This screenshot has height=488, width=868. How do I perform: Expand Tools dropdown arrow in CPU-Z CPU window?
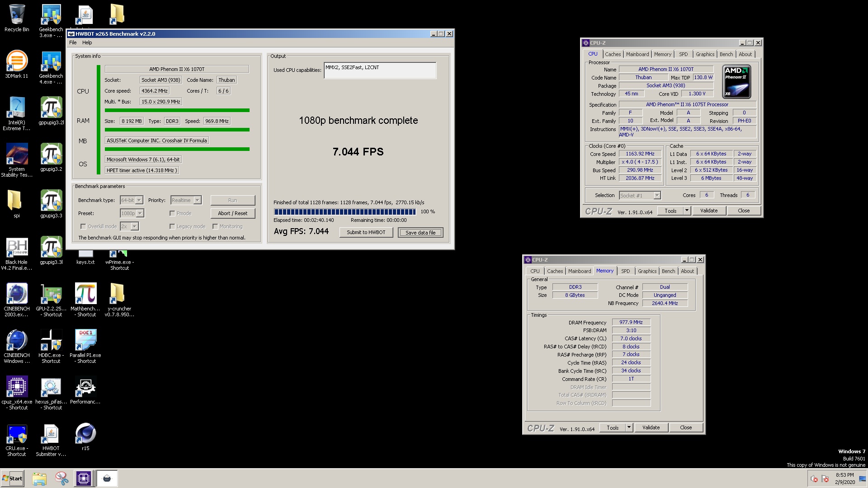pos(687,211)
